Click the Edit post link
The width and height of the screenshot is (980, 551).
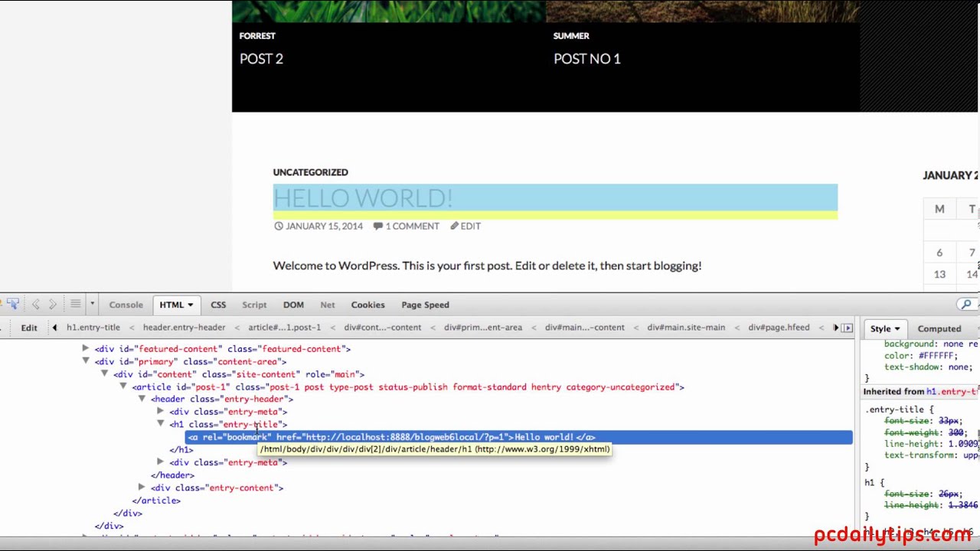tap(470, 226)
